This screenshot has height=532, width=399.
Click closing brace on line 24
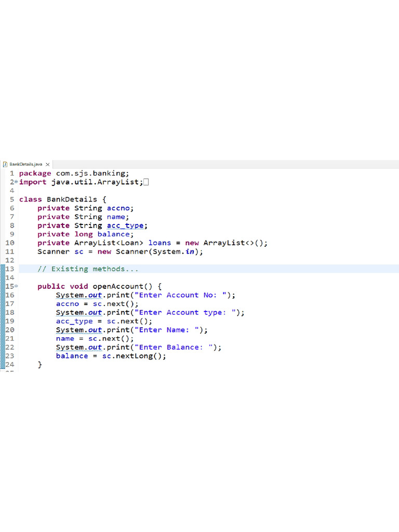[x=39, y=365]
